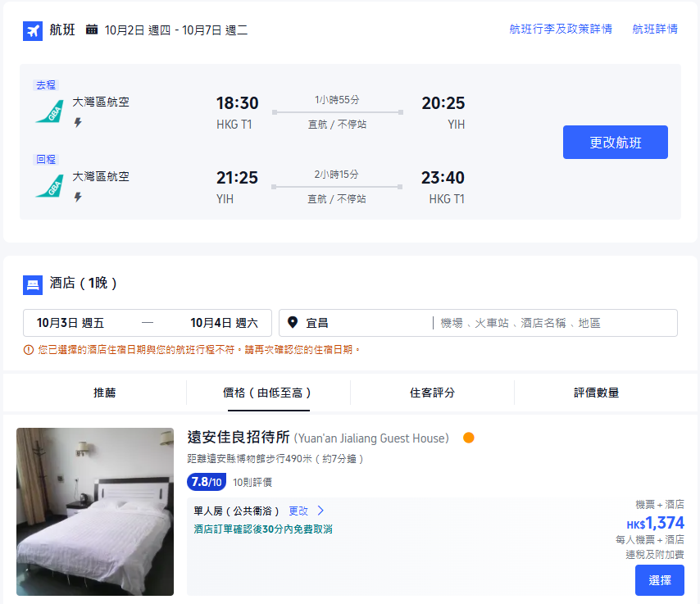Click the location pin icon in hotel search
The height and width of the screenshot is (604, 700).
(293, 322)
